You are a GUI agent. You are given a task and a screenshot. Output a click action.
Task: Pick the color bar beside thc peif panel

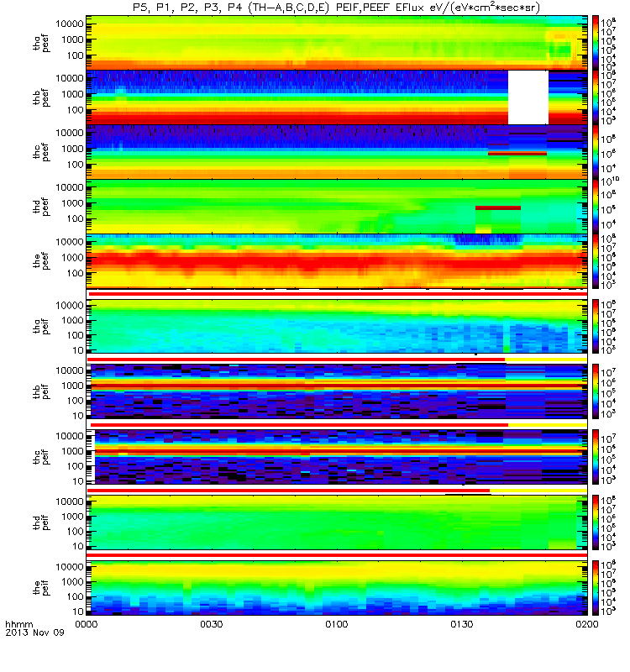coord(596,457)
